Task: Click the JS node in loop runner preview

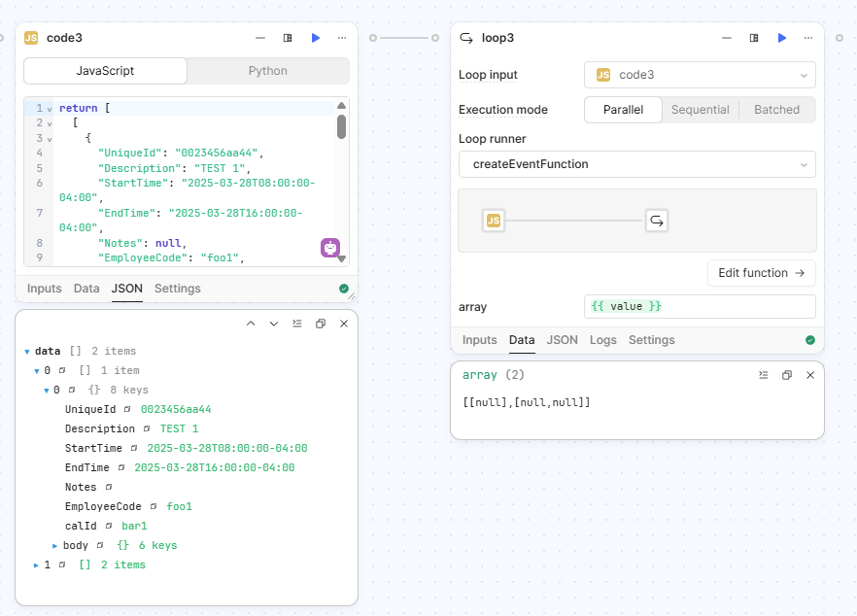Action: (x=494, y=221)
